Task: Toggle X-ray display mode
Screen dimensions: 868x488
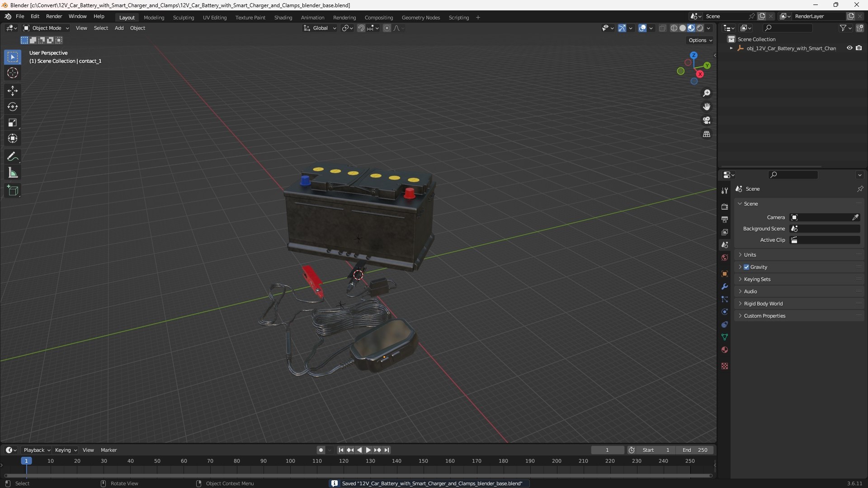Action: coord(662,28)
